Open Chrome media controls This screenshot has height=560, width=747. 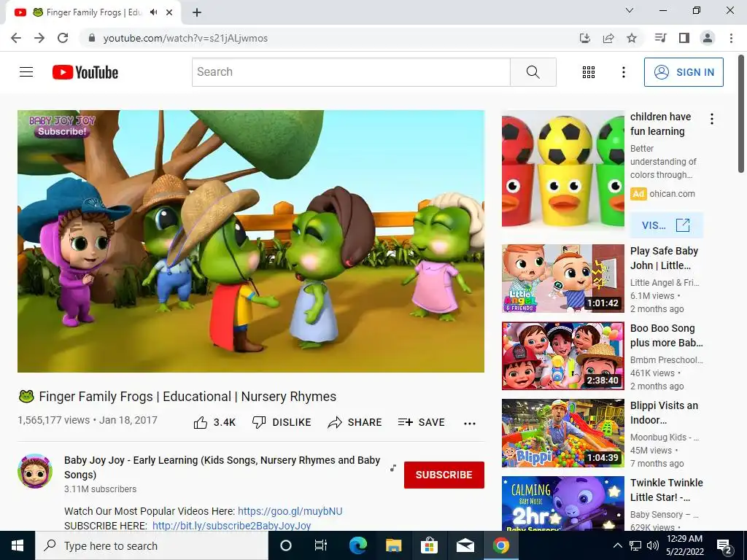pos(660,38)
